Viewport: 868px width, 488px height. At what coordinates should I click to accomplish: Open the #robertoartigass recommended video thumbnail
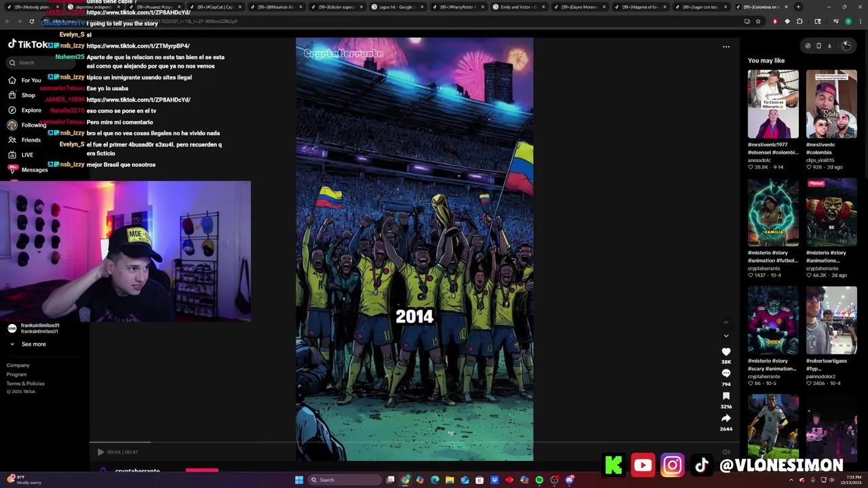(831, 320)
